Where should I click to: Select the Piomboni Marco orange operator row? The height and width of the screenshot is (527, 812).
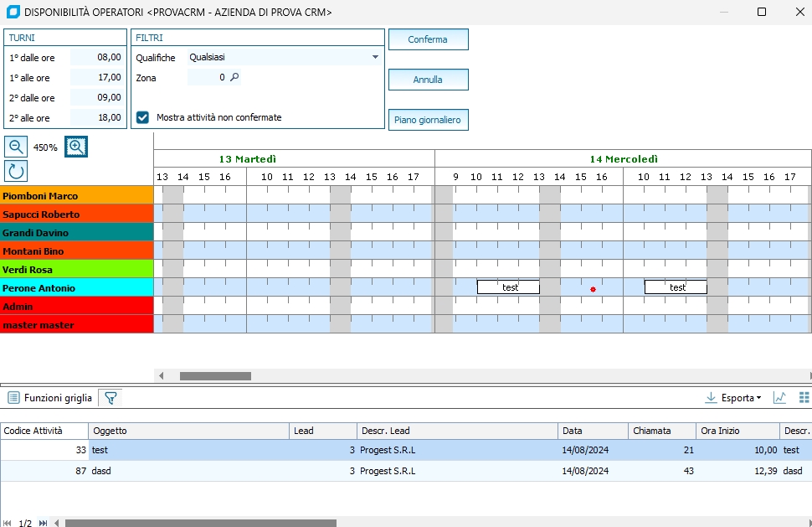pyautogui.click(x=76, y=196)
